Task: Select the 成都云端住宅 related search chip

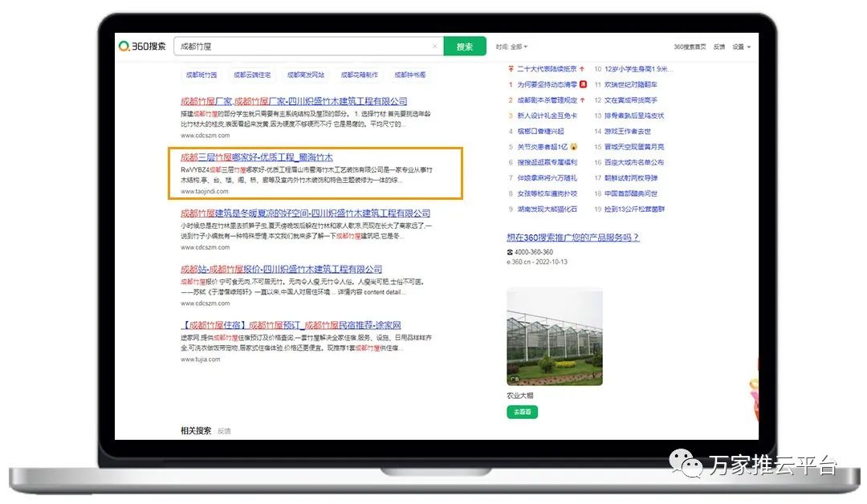Action: point(252,75)
